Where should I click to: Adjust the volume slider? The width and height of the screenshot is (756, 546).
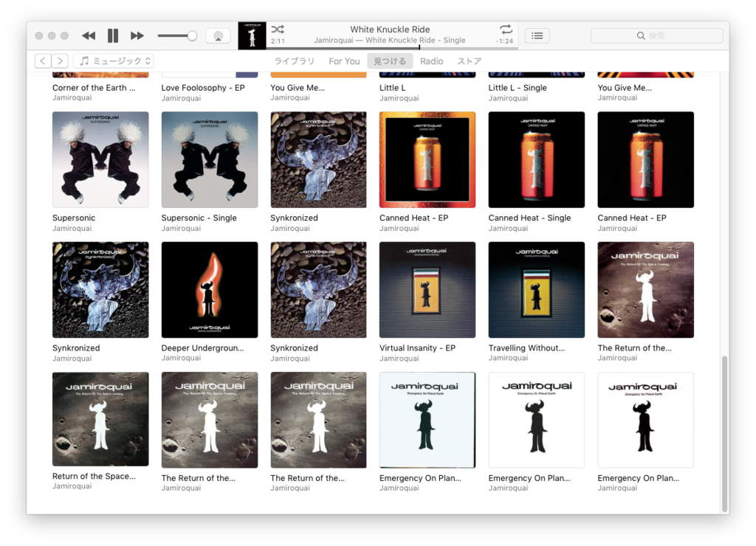click(x=177, y=35)
